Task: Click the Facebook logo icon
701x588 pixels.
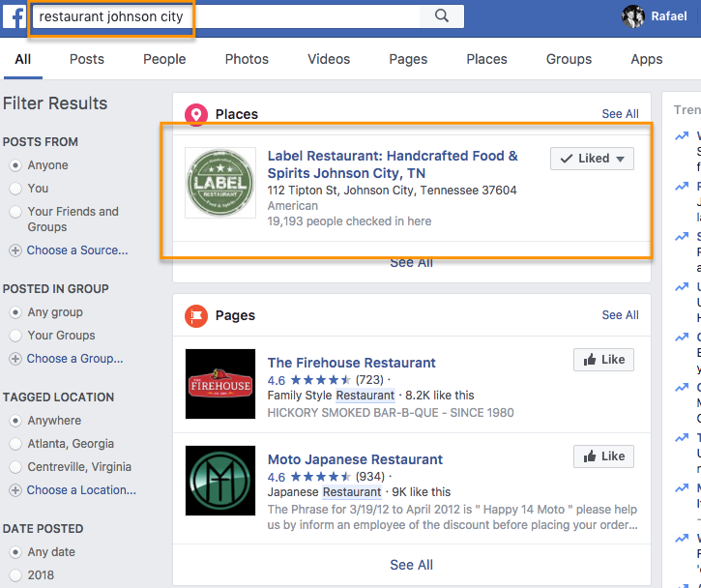Action: pos(15,17)
